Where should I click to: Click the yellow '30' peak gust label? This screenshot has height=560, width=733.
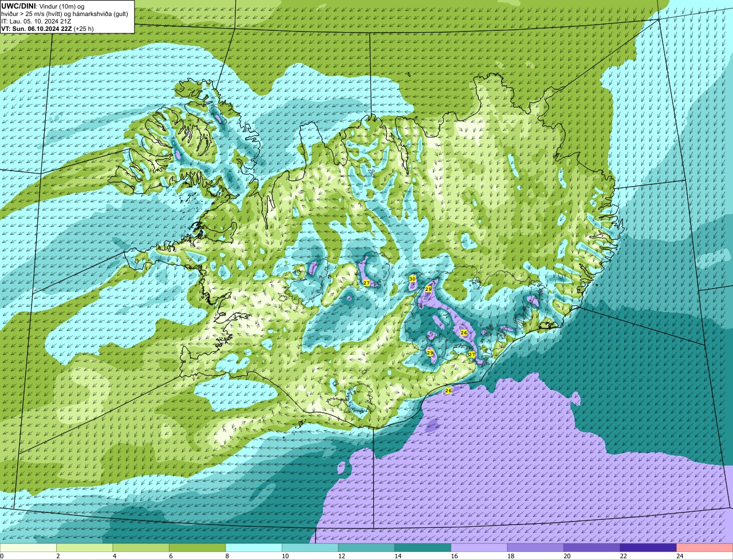(x=412, y=279)
